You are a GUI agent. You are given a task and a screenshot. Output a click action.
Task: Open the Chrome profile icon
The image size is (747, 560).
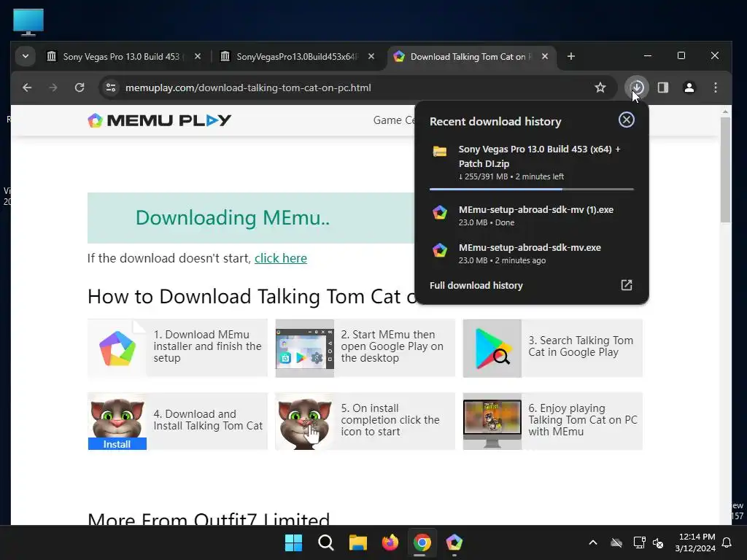(x=689, y=87)
